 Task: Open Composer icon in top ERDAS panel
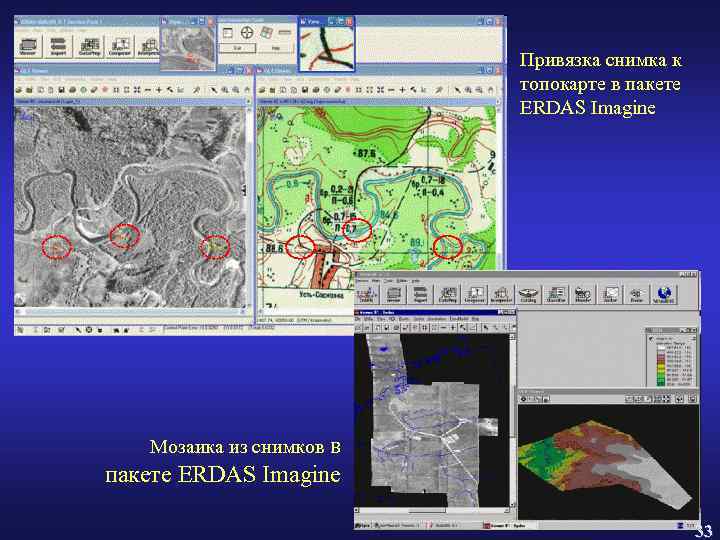click(x=119, y=46)
